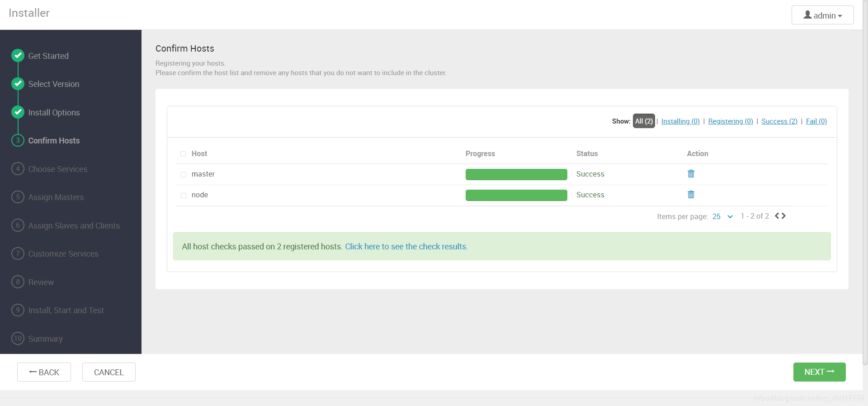868x406 pixels.
Task: Select step 6 circle for Assign Slaves
Action: click(18, 225)
